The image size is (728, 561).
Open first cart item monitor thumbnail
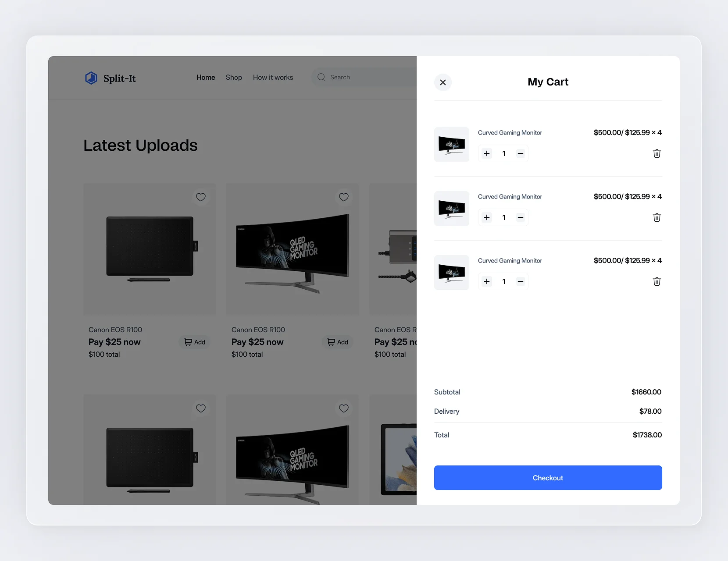[452, 145]
